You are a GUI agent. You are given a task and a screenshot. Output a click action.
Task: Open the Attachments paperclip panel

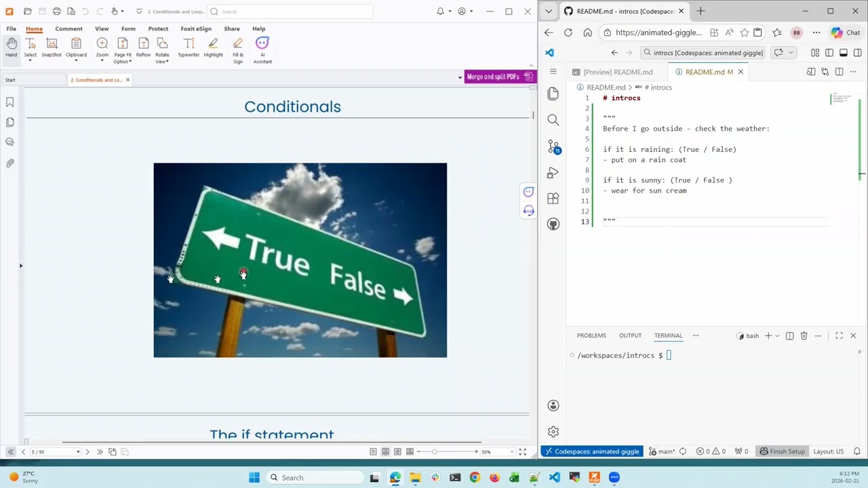click(x=10, y=163)
